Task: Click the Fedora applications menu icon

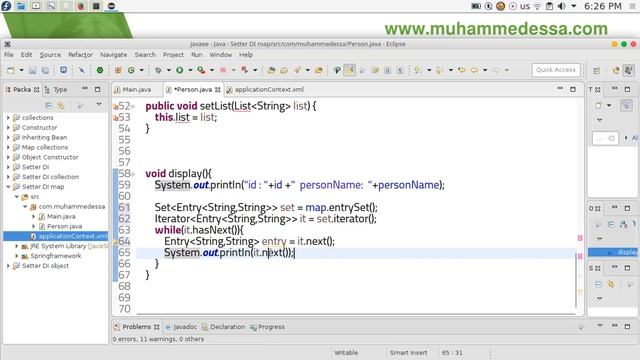Action: pos(6,6)
